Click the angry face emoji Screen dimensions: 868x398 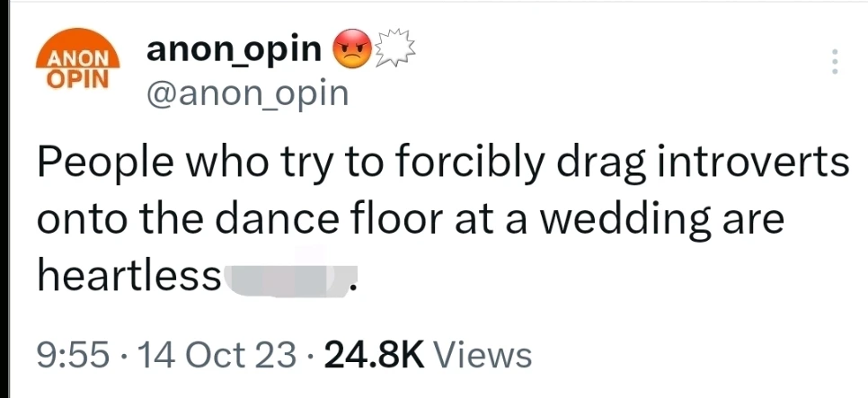pos(352,49)
